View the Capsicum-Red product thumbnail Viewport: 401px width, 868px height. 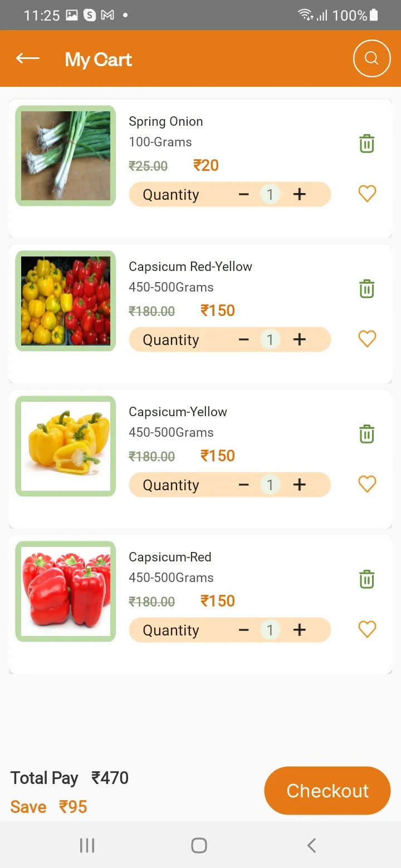[66, 591]
